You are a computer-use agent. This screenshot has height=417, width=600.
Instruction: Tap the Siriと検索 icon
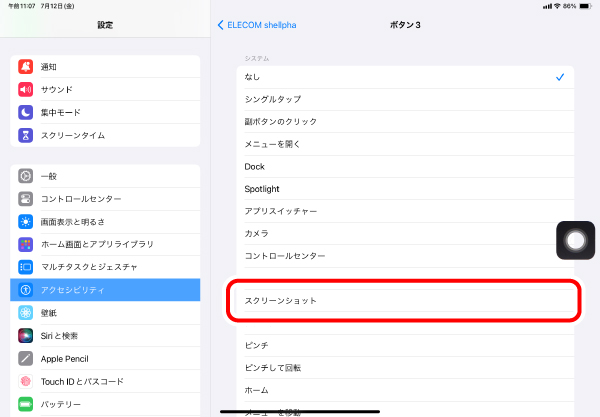click(x=25, y=335)
